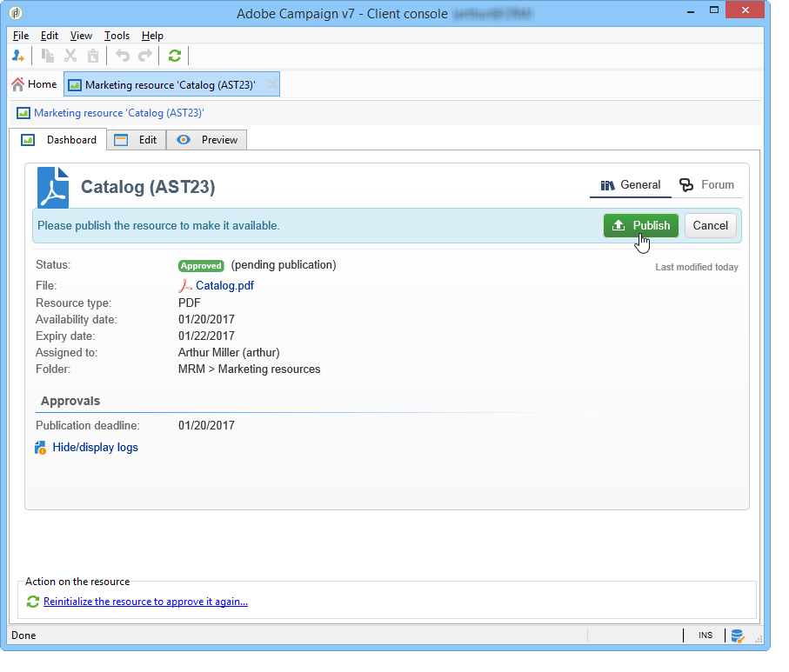The width and height of the screenshot is (789, 672).
Task: Go to the Home tab label
Action: pos(43,84)
